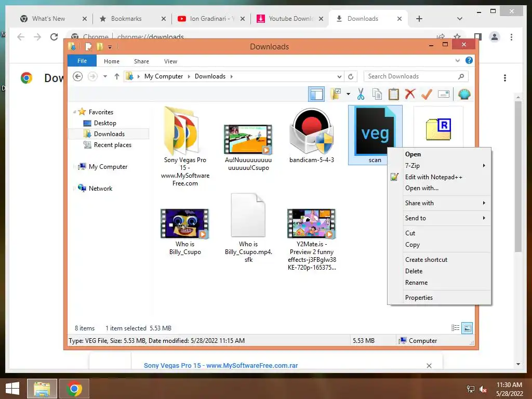532x399 pixels.
Task: Open the recent locations dropdown arrow
Action: (x=105, y=76)
